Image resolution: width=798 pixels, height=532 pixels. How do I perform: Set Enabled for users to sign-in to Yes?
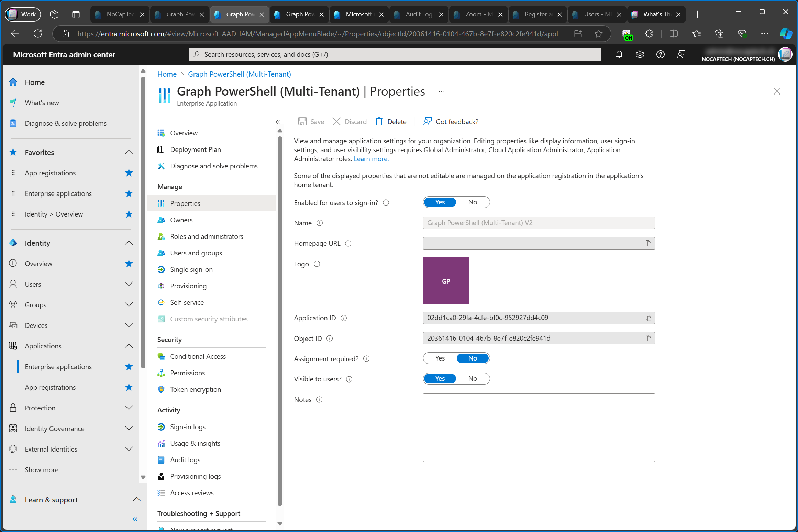pyautogui.click(x=440, y=202)
